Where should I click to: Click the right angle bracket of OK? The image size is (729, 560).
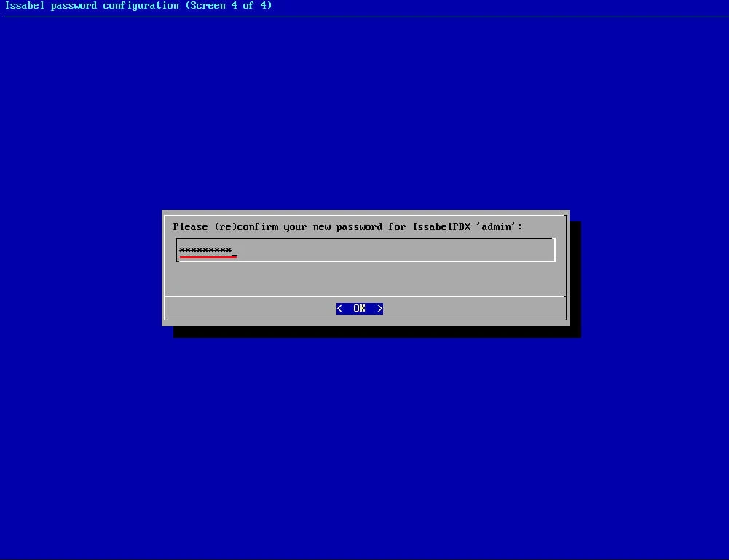pos(379,309)
